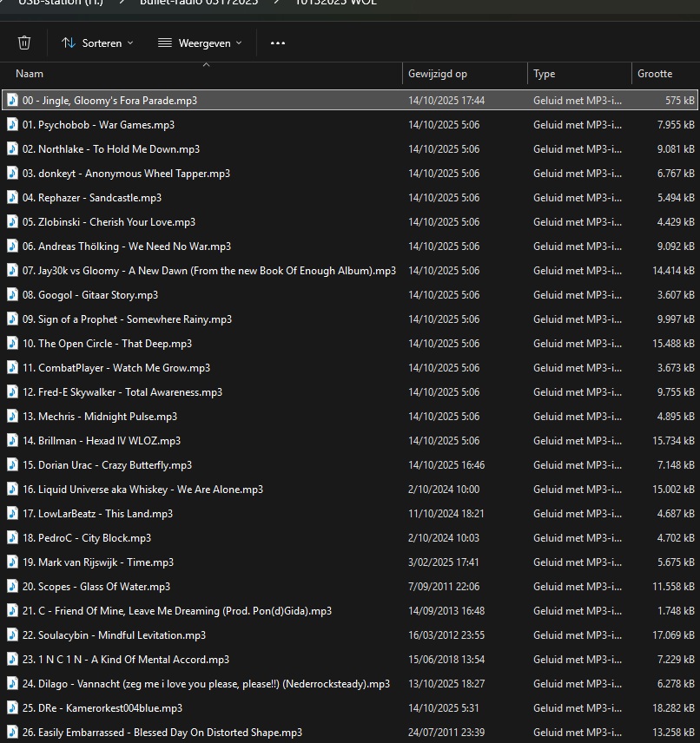
Task: Click the size value 18.282 kB
Action: pyautogui.click(x=673, y=708)
